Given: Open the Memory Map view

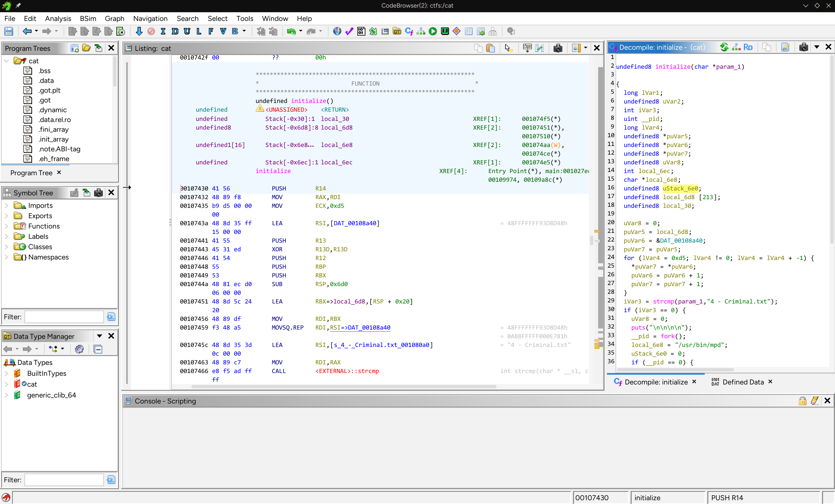Looking at the screenshot, I should click(445, 31).
